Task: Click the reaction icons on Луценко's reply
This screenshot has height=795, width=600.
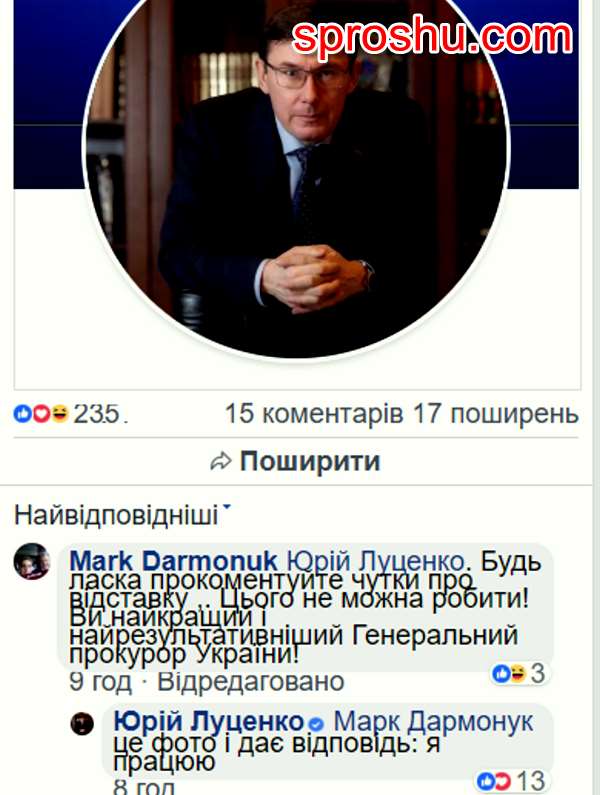Action: [x=493, y=781]
